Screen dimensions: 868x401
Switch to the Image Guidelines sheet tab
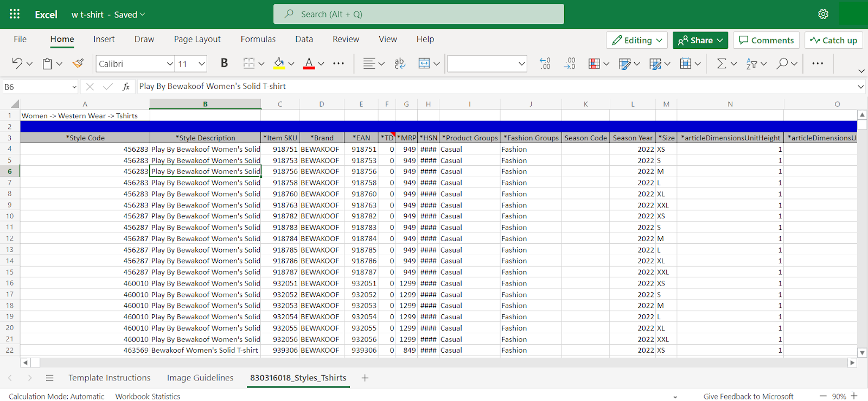click(200, 378)
